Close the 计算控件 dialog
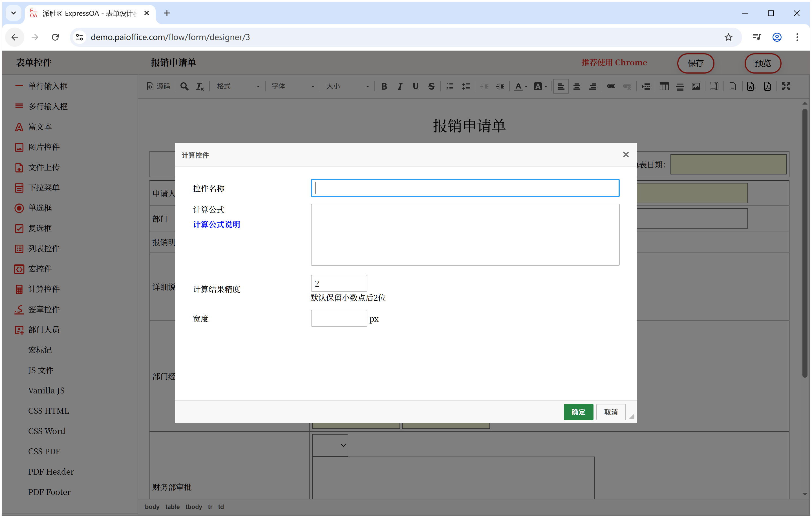This screenshot has width=812, height=518. (x=626, y=155)
